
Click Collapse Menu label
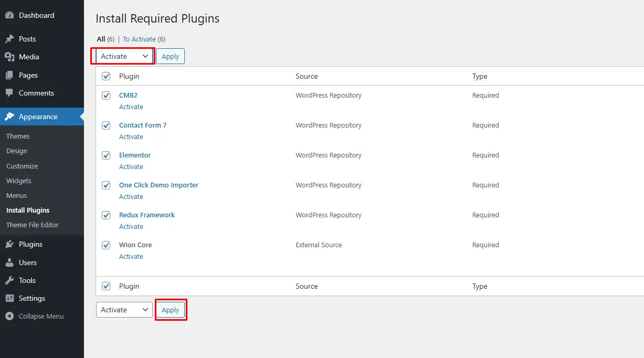(x=41, y=316)
